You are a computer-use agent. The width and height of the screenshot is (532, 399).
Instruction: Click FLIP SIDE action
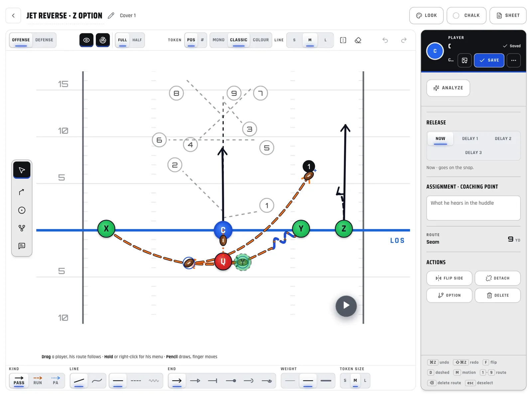449,278
